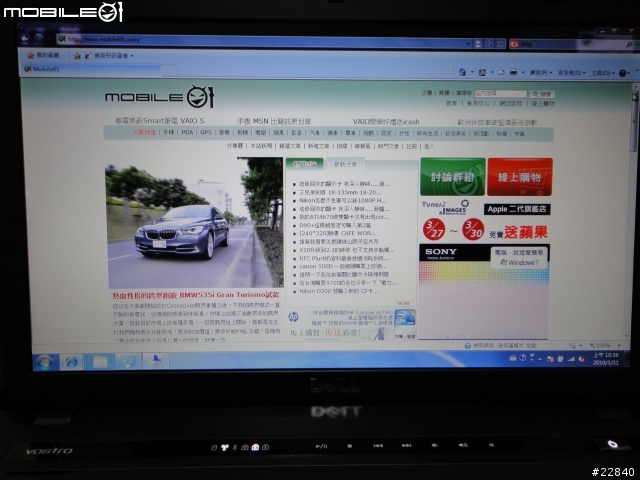
Task: Click the tray clock showing 10:36
Action: tap(605, 359)
